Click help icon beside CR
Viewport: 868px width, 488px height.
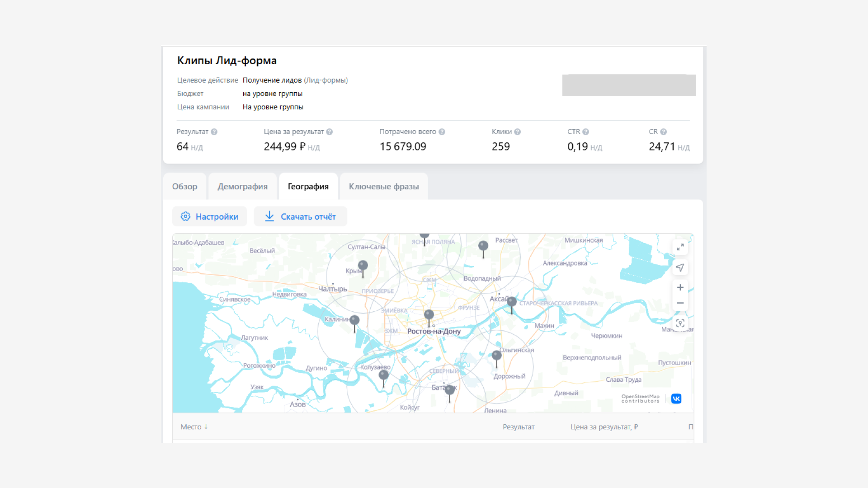point(664,132)
